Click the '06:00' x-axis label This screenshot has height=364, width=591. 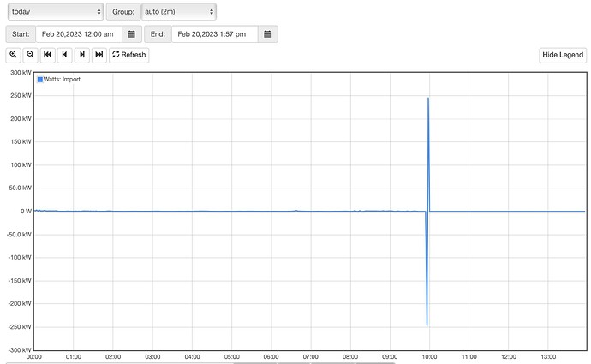coord(271,357)
